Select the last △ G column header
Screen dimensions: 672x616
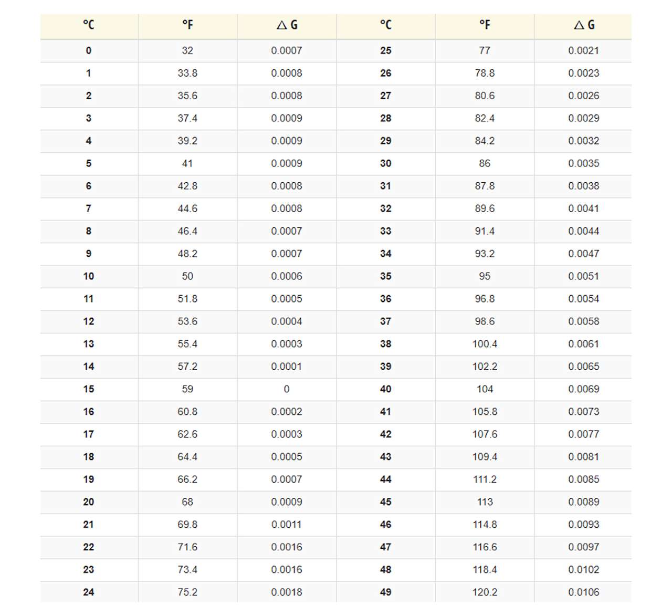584,25
